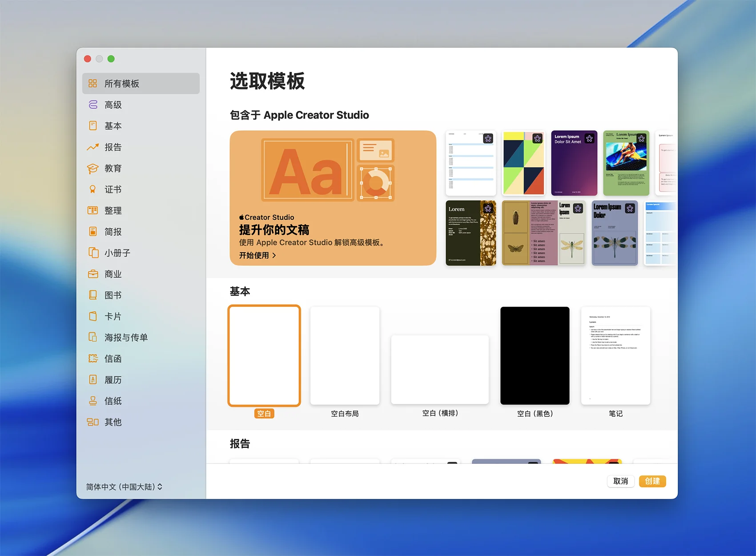Click the 高级 category swirl icon

(x=93, y=105)
